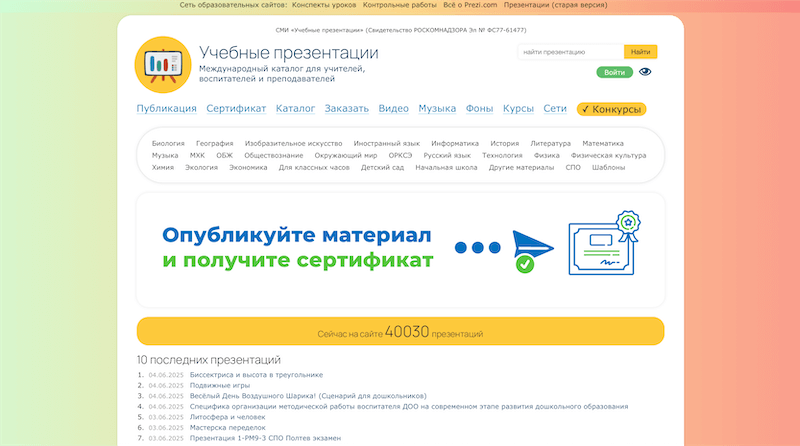Open the Сертификат menu item

pos(236,108)
